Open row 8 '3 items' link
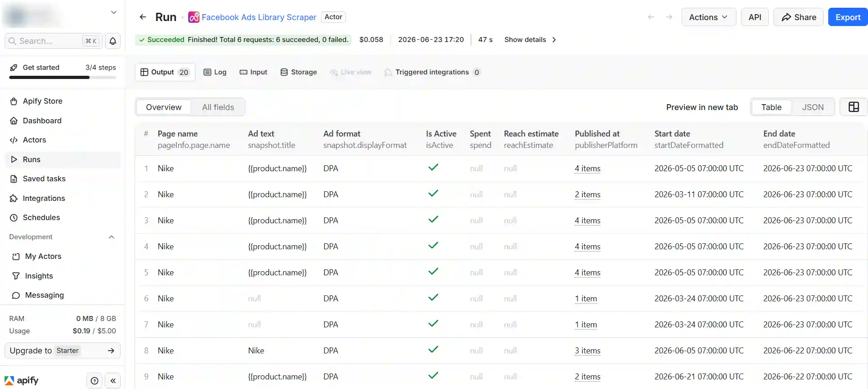 pos(587,351)
